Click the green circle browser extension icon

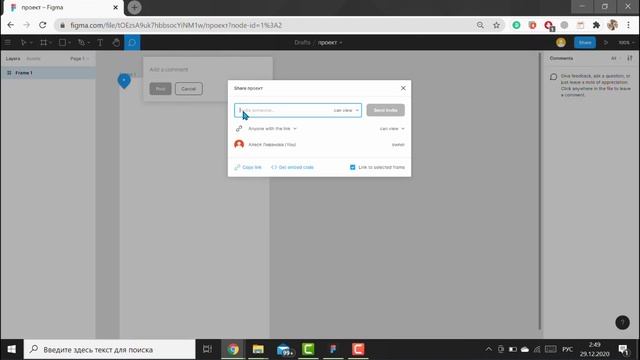click(516, 25)
